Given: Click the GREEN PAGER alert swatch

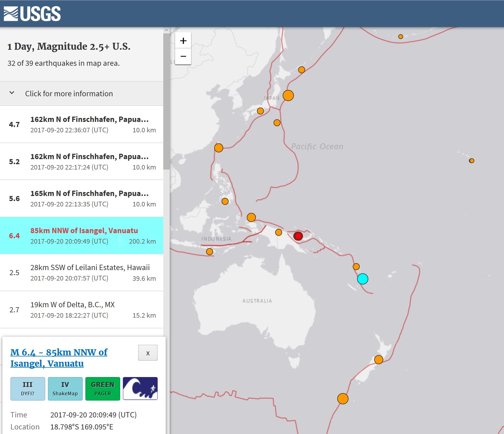Looking at the screenshot, I should (103, 389).
